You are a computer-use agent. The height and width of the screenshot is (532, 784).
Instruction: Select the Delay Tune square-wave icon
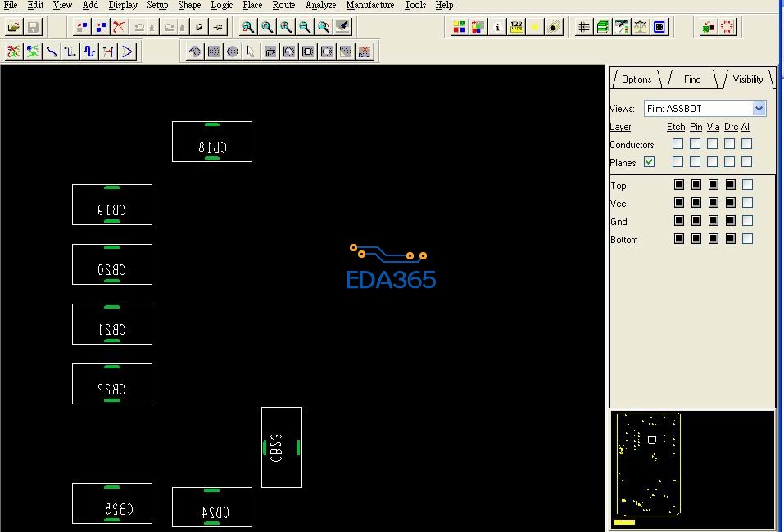click(x=89, y=52)
